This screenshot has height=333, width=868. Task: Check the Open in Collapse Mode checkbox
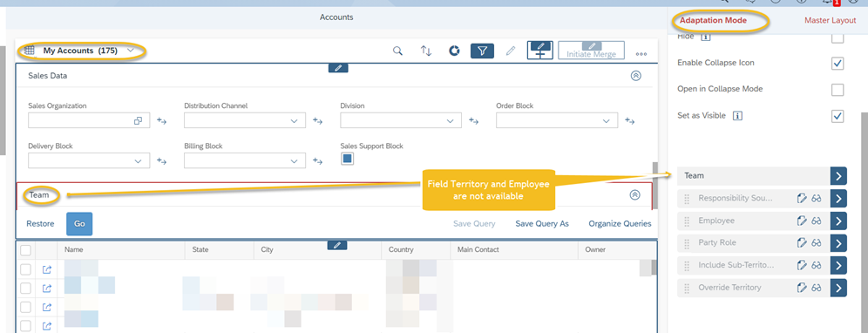coord(837,90)
